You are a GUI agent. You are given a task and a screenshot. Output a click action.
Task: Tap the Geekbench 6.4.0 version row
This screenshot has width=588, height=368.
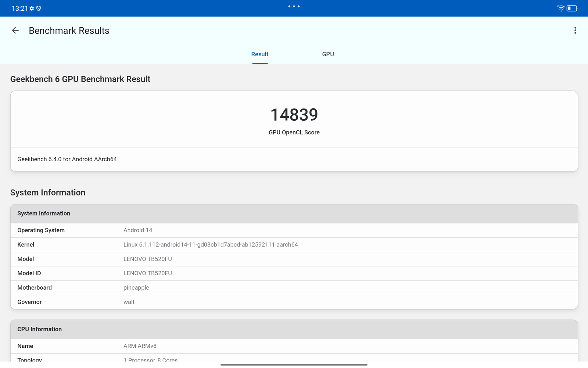click(x=294, y=159)
